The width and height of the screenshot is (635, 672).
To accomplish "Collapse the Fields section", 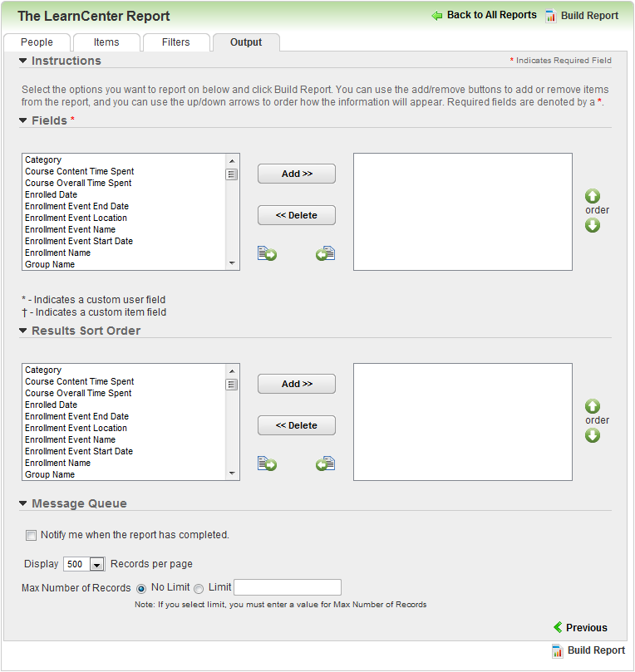I will click(x=23, y=120).
